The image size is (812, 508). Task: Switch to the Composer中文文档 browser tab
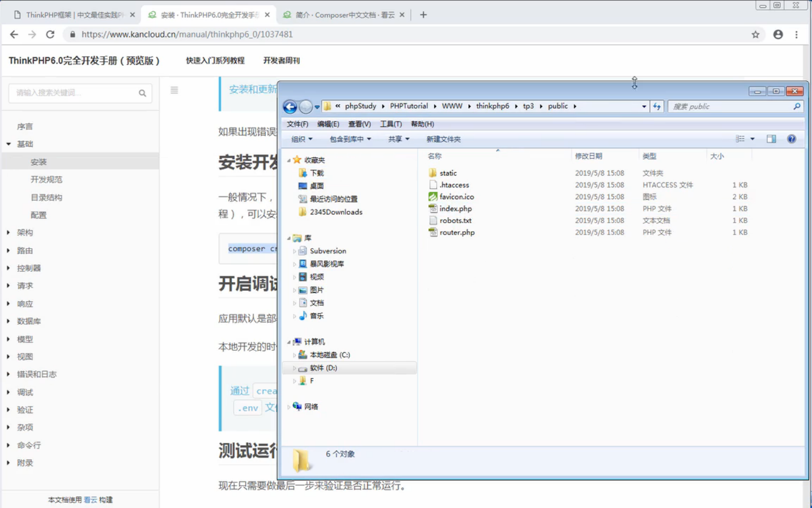pyautogui.click(x=344, y=15)
